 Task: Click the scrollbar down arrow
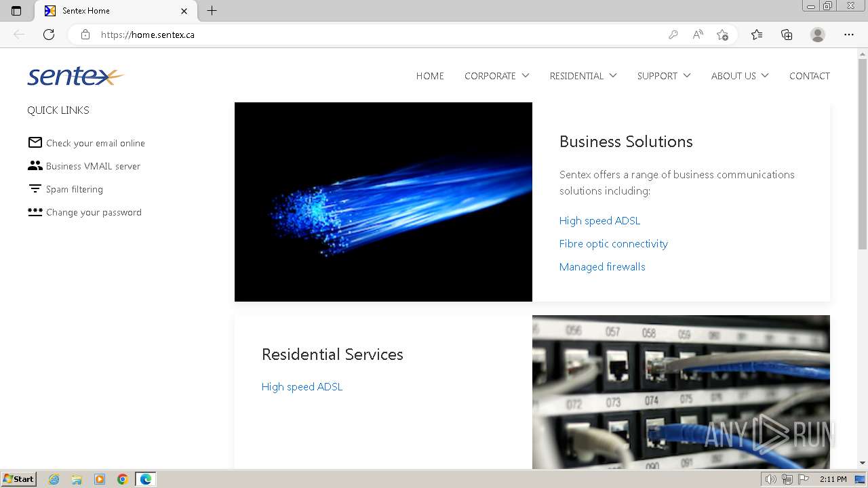pos(863,464)
